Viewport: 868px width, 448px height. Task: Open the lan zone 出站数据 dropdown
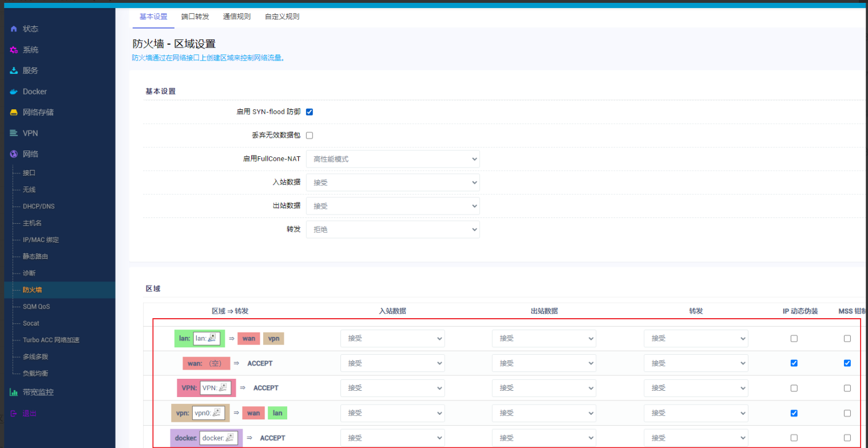tap(544, 339)
